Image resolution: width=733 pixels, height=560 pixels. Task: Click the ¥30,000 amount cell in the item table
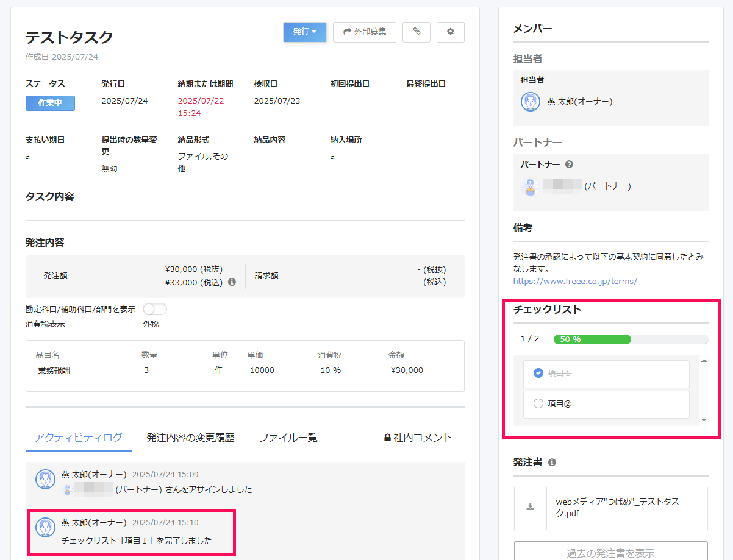pyautogui.click(x=407, y=370)
